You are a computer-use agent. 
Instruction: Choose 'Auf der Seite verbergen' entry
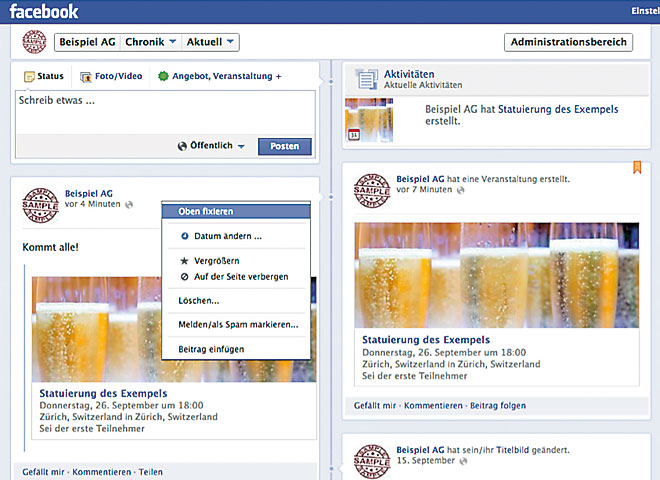(236, 277)
